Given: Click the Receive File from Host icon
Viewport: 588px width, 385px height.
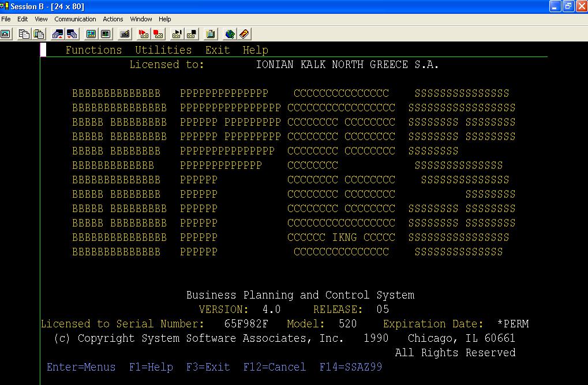Looking at the screenshot, I should (72, 34).
